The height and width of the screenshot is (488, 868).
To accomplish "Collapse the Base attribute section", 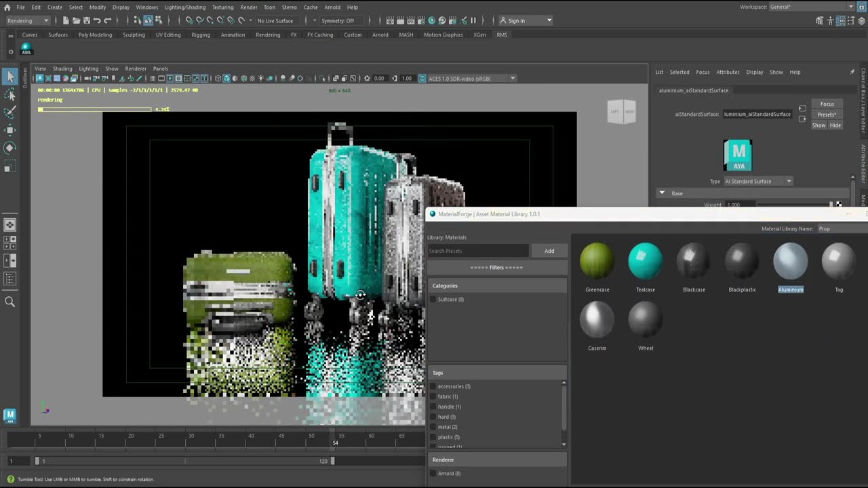I will click(663, 193).
